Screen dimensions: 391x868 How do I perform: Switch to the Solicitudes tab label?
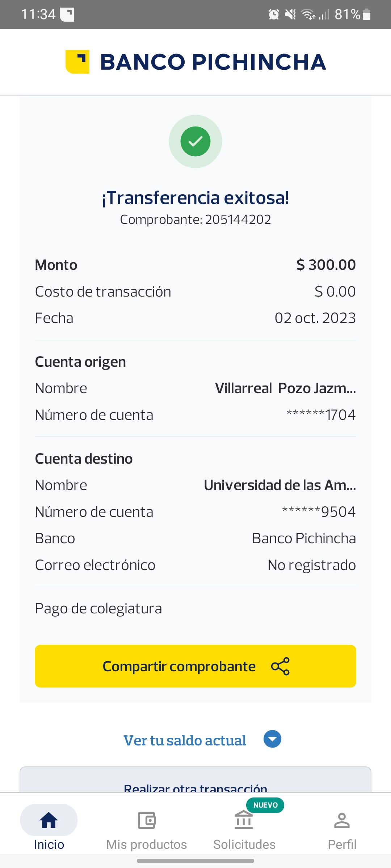(244, 844)
